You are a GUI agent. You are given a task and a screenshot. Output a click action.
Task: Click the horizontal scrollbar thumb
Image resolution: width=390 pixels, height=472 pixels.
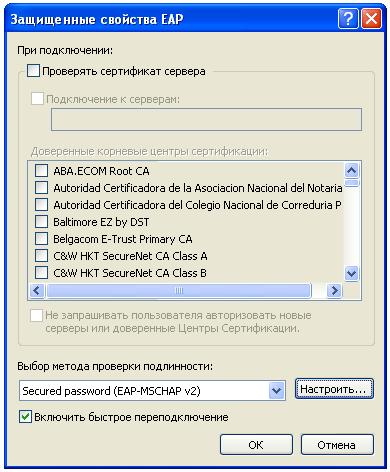coord(179,291)
